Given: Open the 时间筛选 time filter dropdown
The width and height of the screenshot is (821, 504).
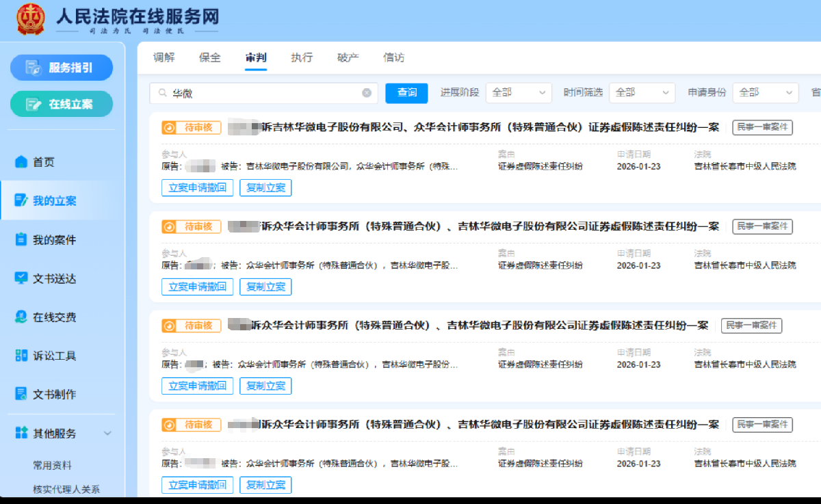Looking at the screenshot, I should [x=642, y=92].
